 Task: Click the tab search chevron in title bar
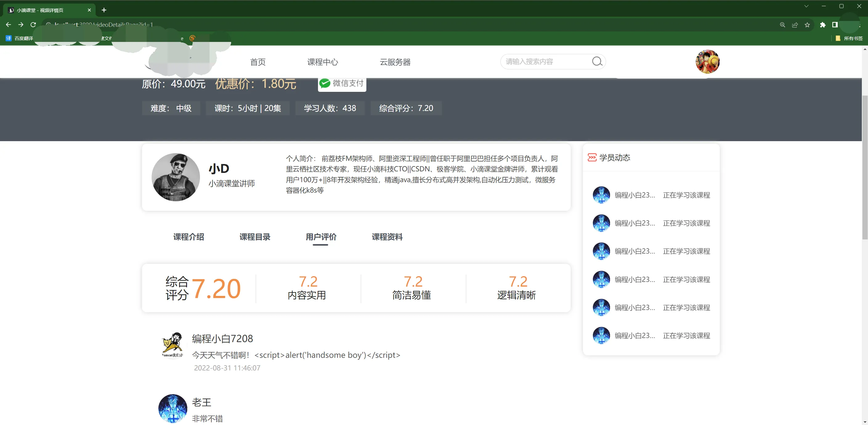coord(806,6)
